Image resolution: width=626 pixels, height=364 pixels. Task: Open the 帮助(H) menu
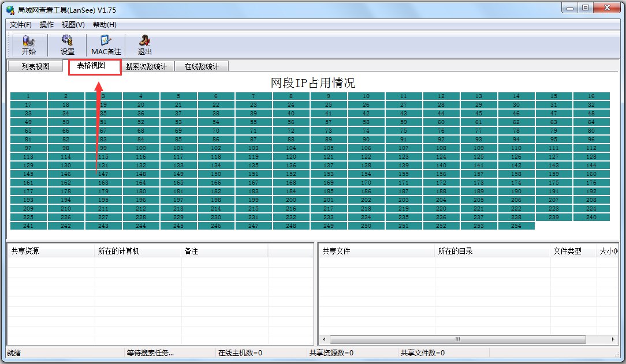(x=105, y=24)
